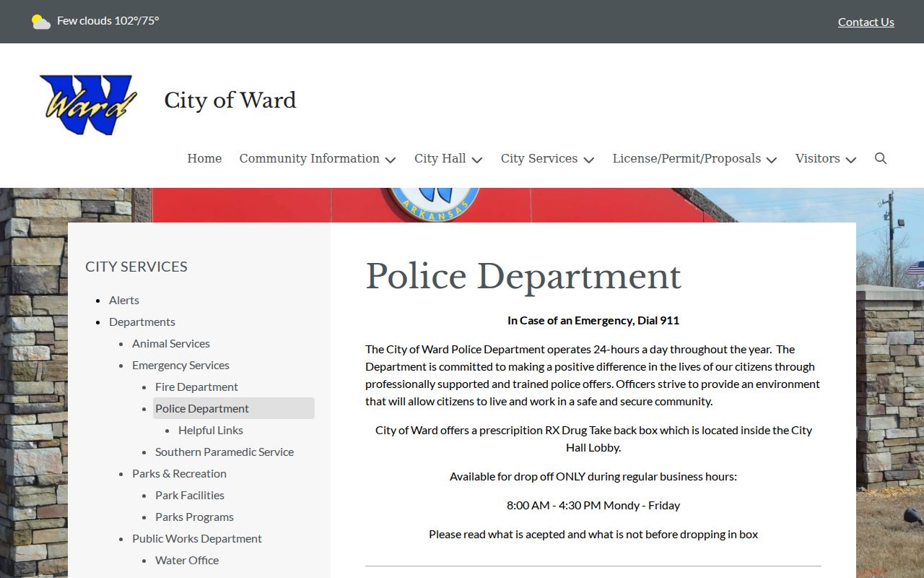Open Water Office in the sidebar
The height and width of the screenshot is (578, 924).
[187, 560]
